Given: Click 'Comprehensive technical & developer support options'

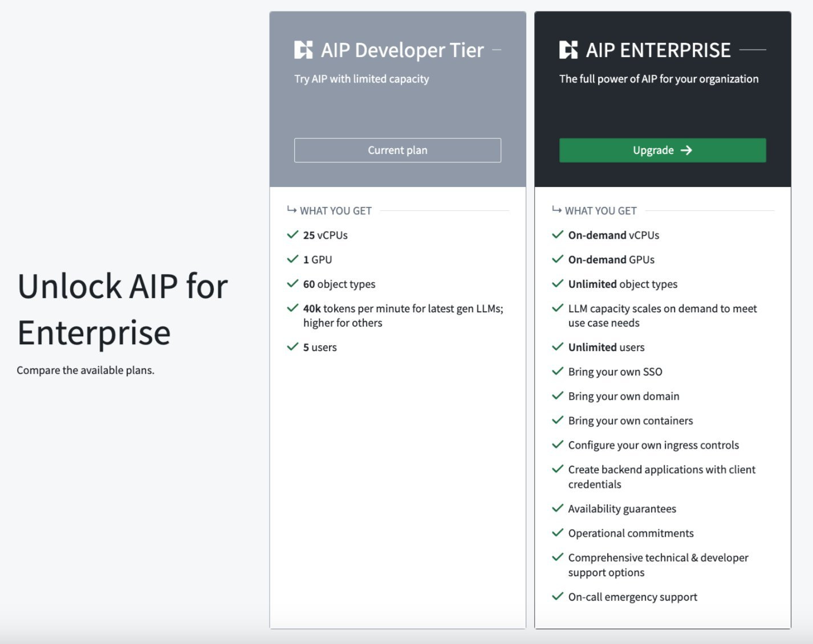Looking at the screenshot, I should click(x=658, y=565).
